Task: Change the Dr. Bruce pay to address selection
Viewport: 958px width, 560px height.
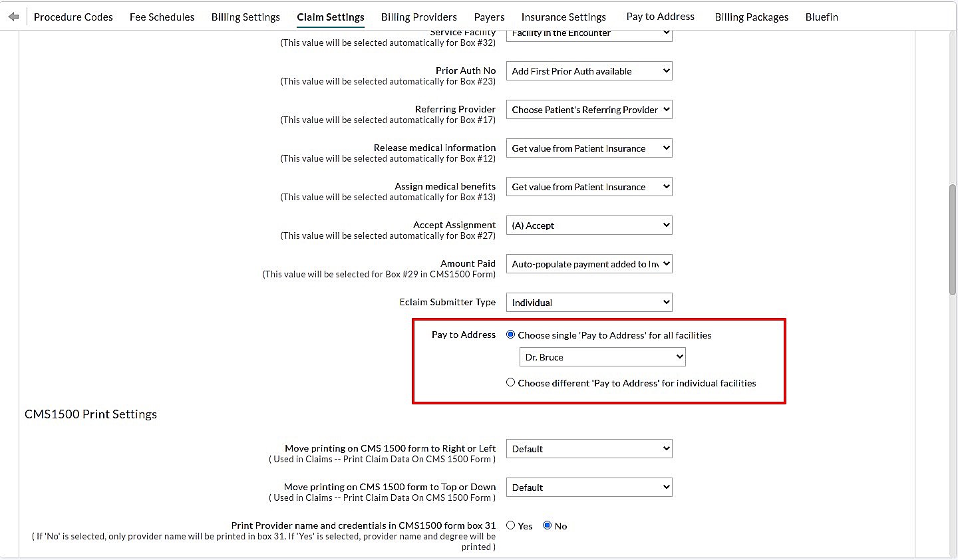Action: coord(602,356)
